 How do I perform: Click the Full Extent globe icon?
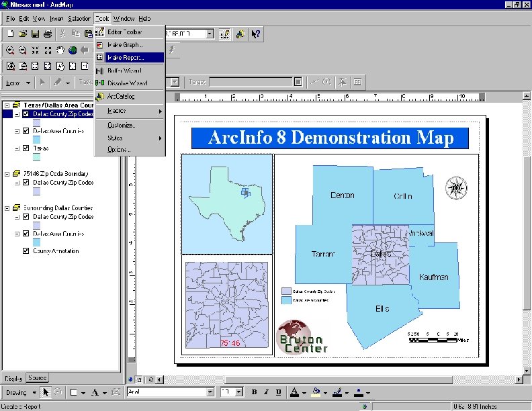tap(73, 50)
